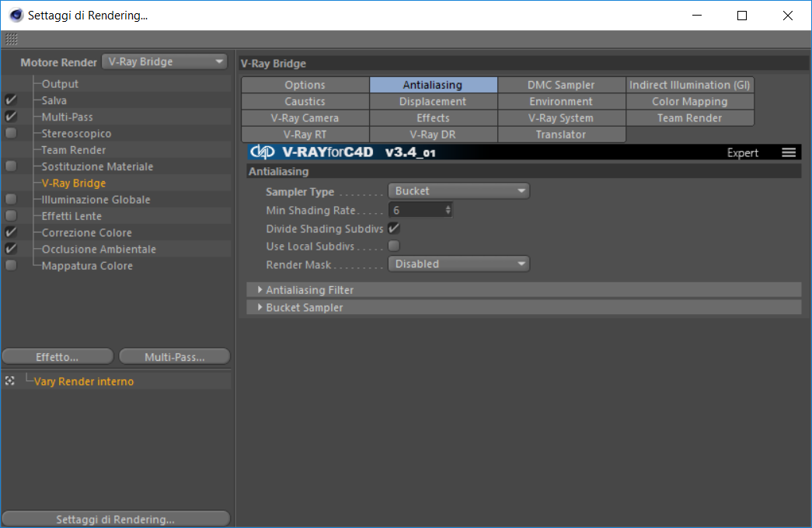Screen dimensions: 812x528
Task: Open the Render Mask dropdown
Action: (458, 264)
